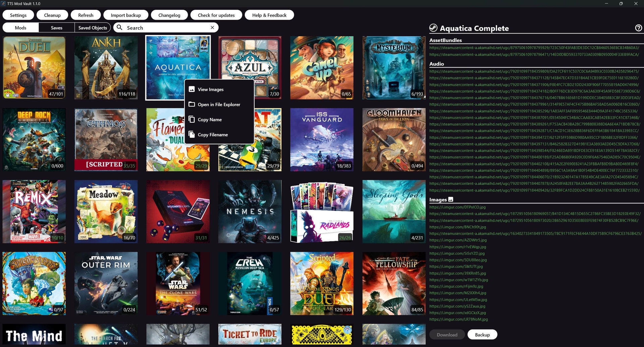Screen dimensions: 644x347
Task: Switch to the Saves tab
Action: (x=56, y=27)
